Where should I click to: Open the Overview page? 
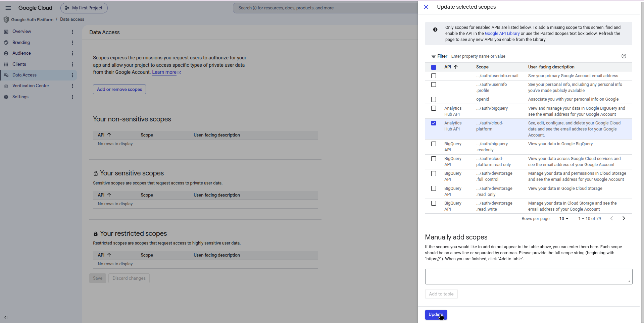tap(22, 32)
